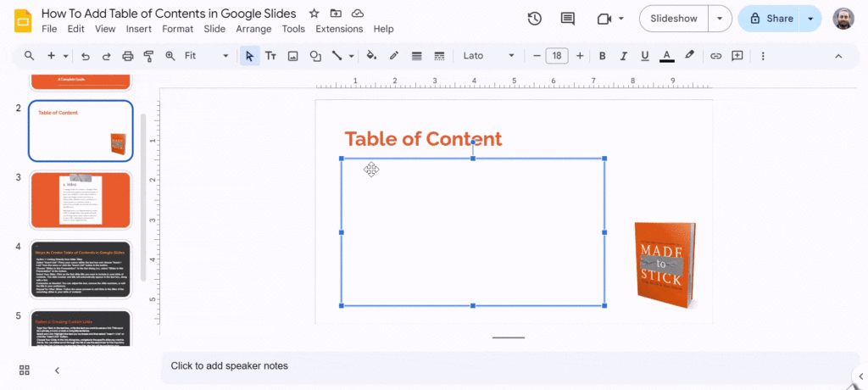Open the text color picker
The width and height of the screenshot is (868, 390).
click(x=667, y=56)
